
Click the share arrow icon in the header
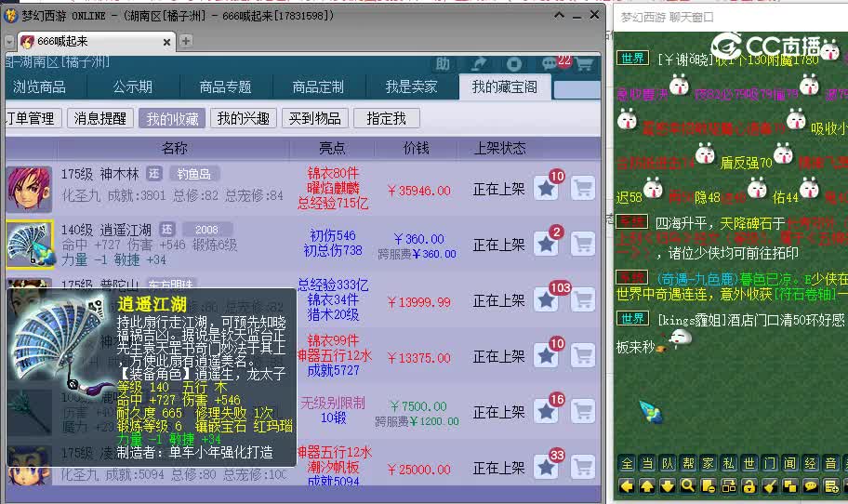point(478,64)
